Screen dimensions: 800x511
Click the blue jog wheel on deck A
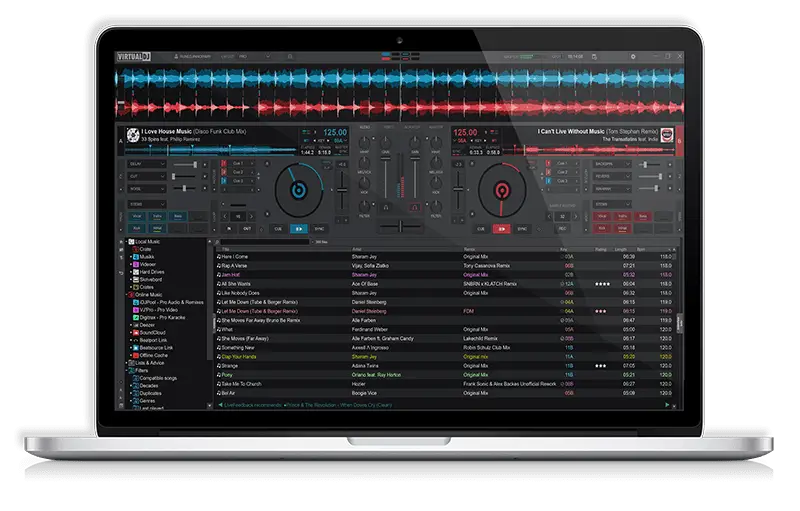tap(299, 190)
